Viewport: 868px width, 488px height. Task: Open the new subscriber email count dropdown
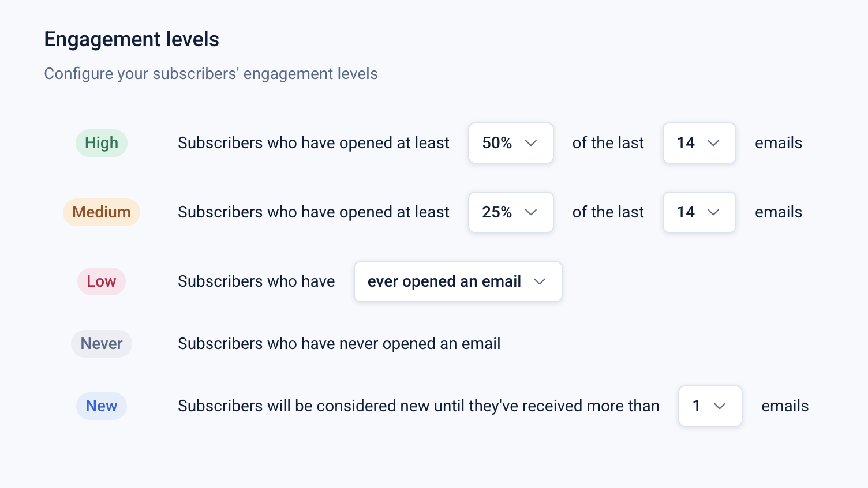coord(710,406)
